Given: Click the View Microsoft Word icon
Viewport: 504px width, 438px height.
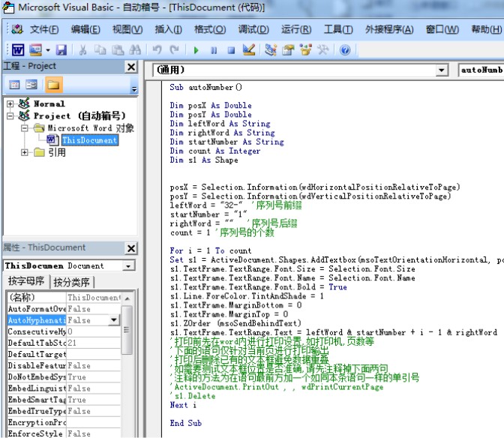Looking at the screenshot, I should click(18, 50).
